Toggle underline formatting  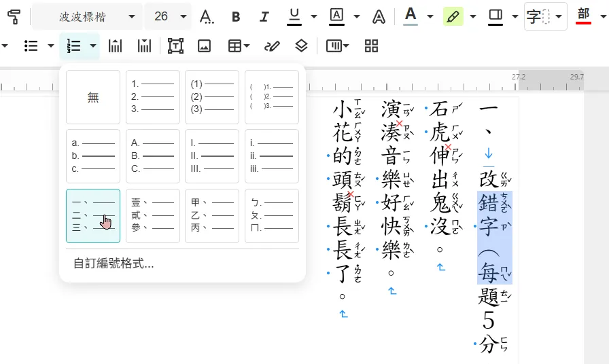(294, 17)
